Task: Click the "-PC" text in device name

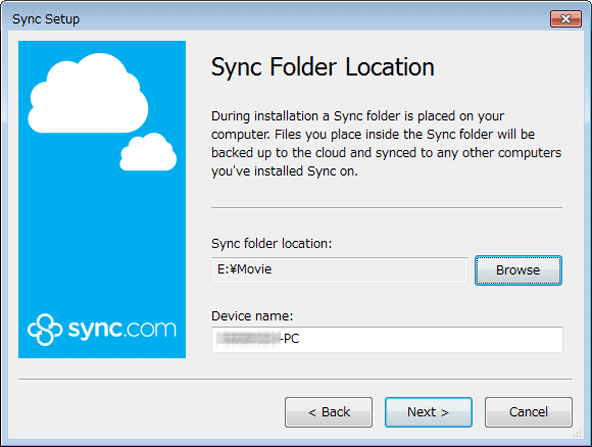Action: click(x=290, y=339)
